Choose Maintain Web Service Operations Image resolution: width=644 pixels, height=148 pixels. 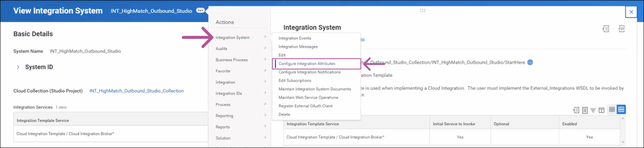pyautogui.click(x=308, y=97)
